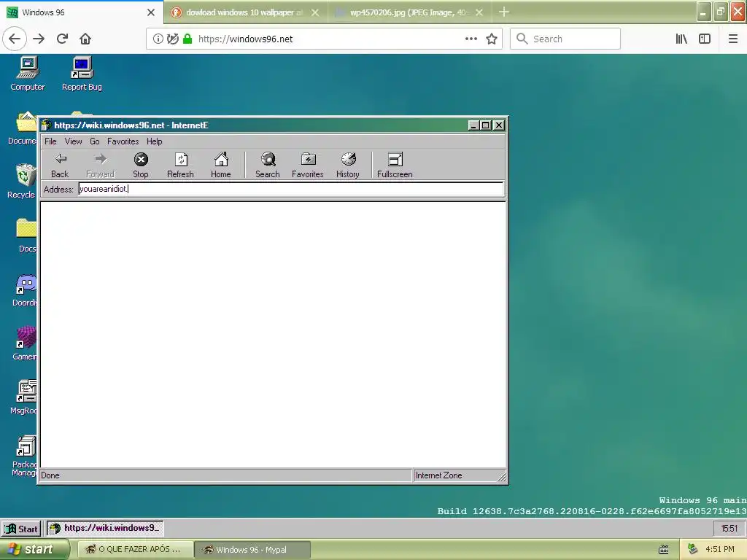Open the View menu in InternetE
This screenshot has height=560, width=747.
click(74, 141)
